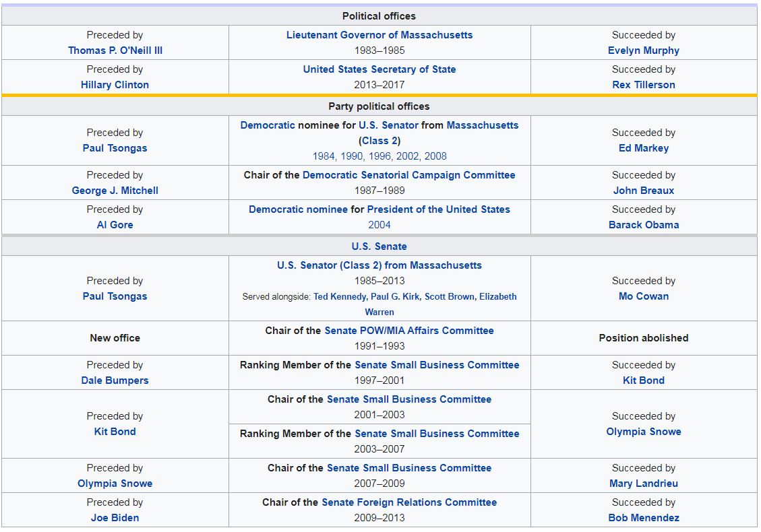
Task: Open Democratic Senatorial Campaign Committee link
Action: click(x=408, y=175)
